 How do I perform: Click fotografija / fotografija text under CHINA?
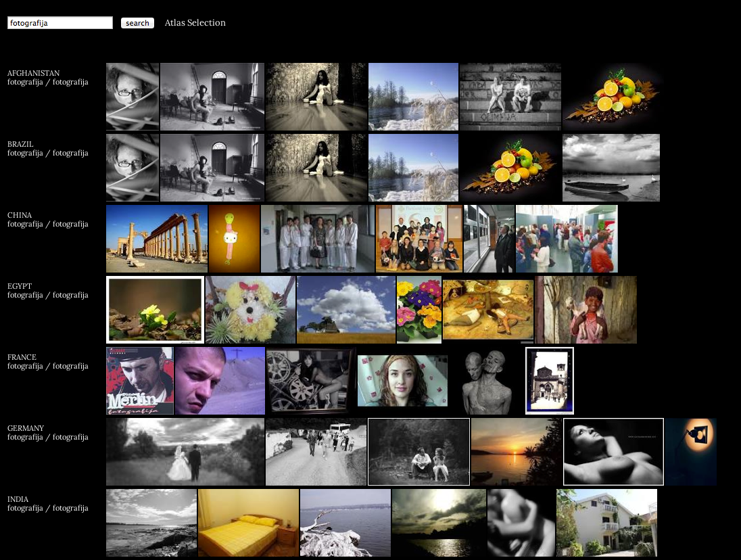[x=48, y=224]
